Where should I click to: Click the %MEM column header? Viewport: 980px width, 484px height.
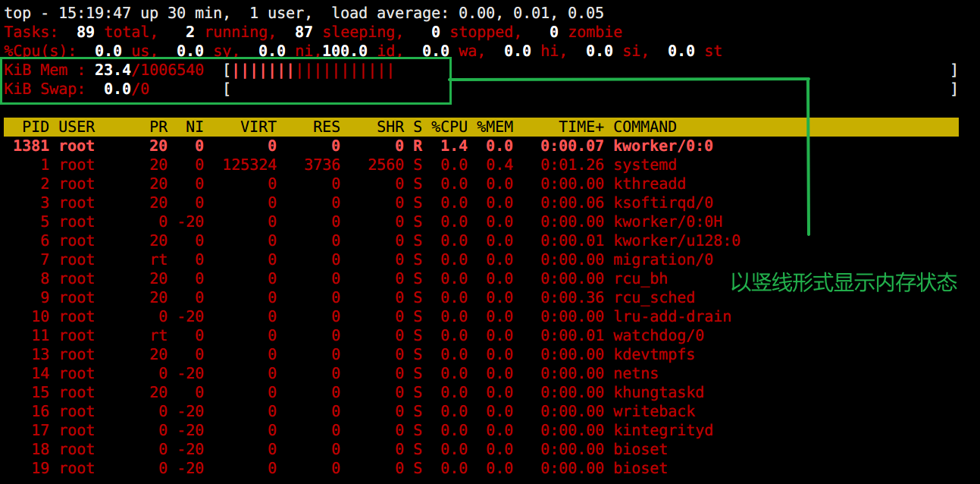(x=495, y=127)
